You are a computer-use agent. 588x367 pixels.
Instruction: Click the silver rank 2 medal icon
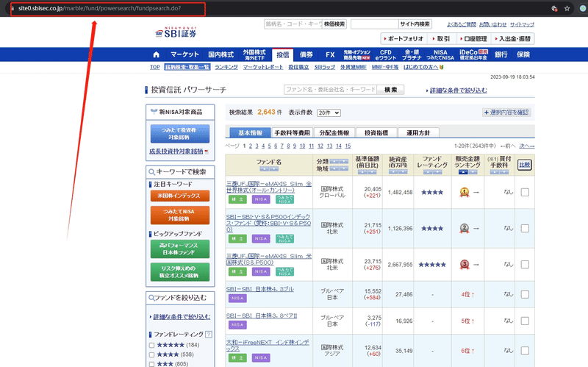point(465,229)
